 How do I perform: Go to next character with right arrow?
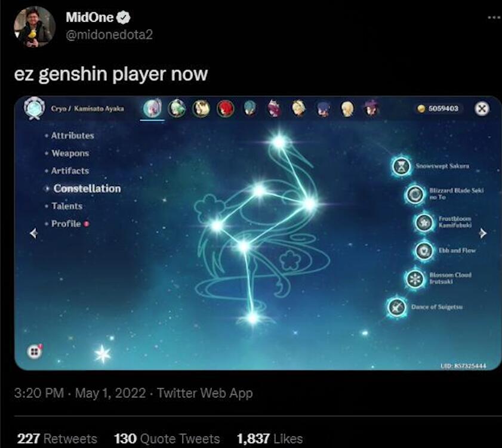click(x=483, y=233)
